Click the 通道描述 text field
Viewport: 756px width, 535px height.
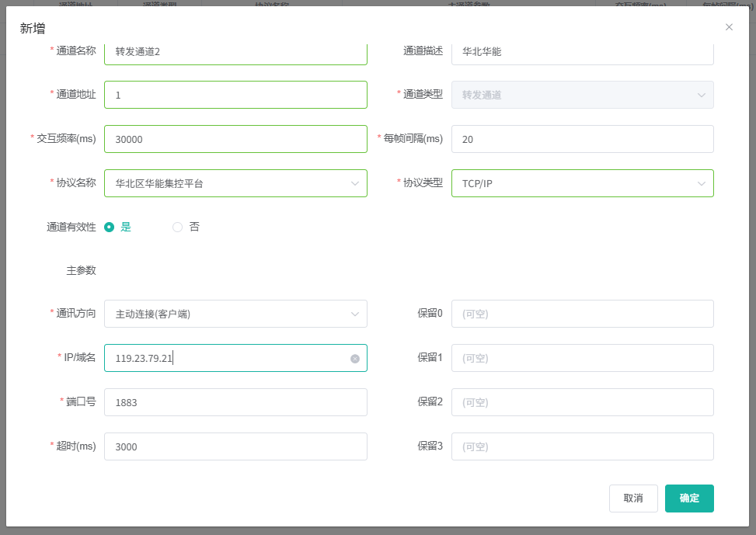(582, 53)
